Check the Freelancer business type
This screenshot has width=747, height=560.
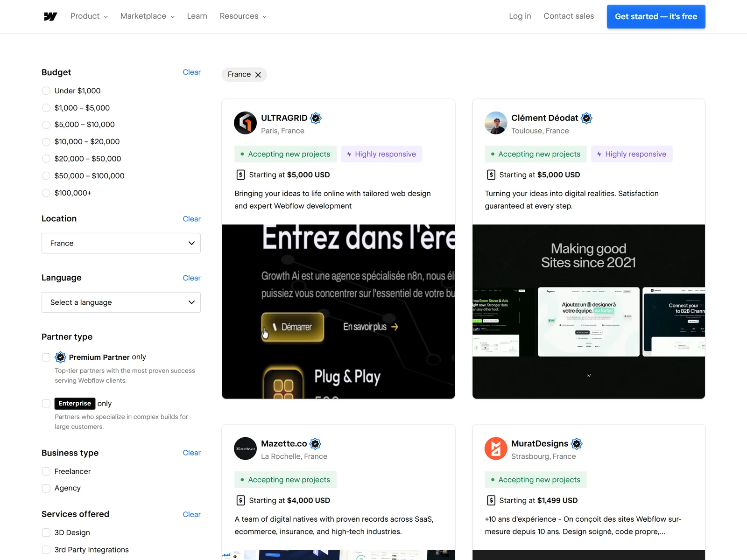click(x=46, y=471)
